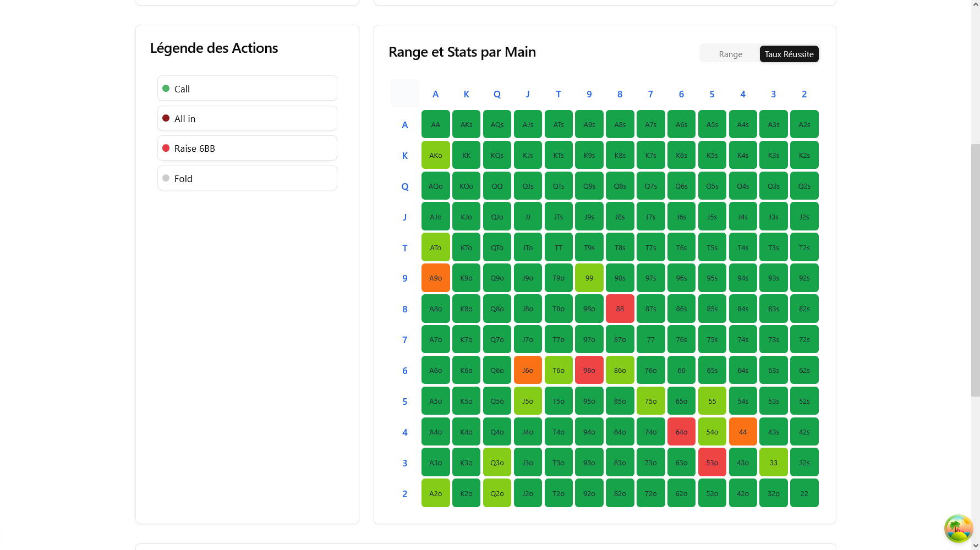Click the vertical page scrollbar
The width and height of the screenshot is (980, 550).
pyautogui.click(x=975, y=269)
